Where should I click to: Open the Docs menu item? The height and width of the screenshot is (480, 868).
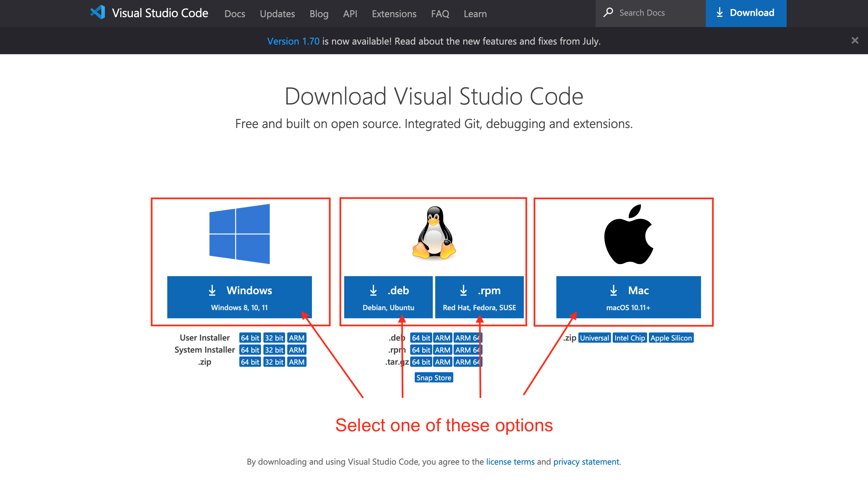point(235,14)
